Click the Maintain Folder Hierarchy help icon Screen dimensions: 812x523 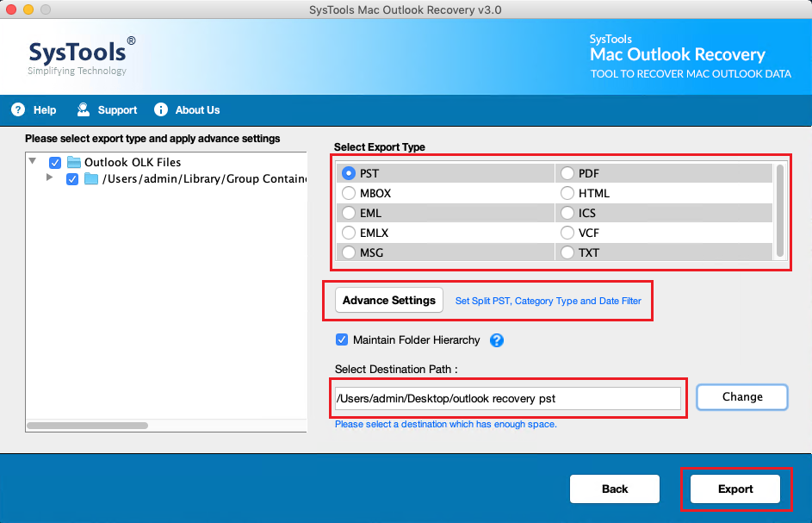point(497,340)
